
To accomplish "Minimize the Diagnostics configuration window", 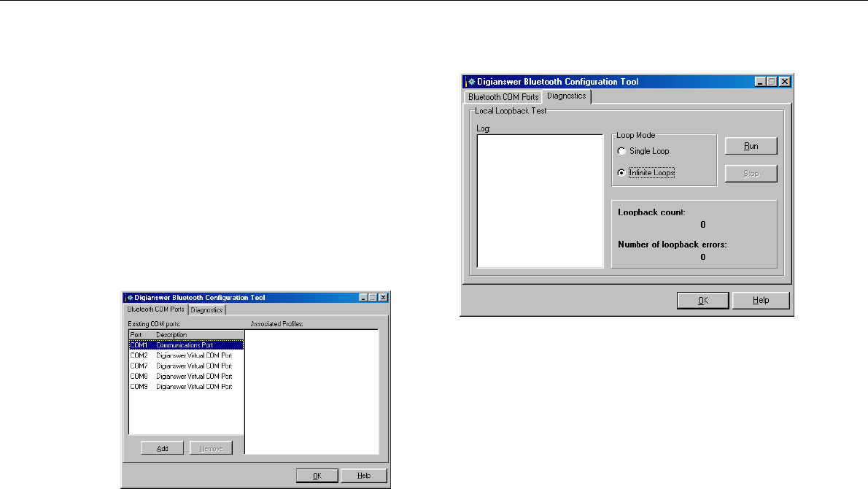I will (761, 82).
